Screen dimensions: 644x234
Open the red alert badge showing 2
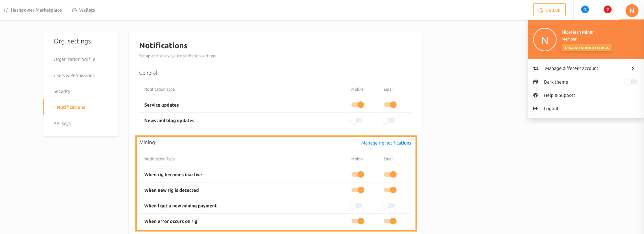pos(607,10)
